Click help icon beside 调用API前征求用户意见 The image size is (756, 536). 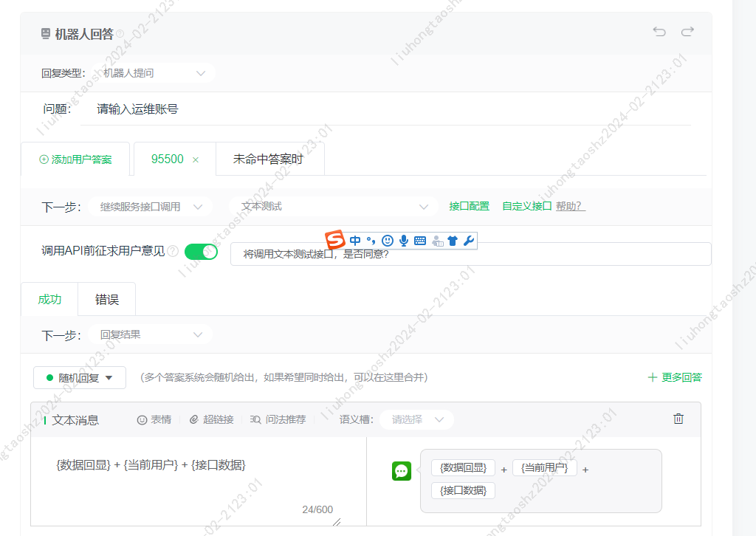pyautogui.click(x=173, y=250)
